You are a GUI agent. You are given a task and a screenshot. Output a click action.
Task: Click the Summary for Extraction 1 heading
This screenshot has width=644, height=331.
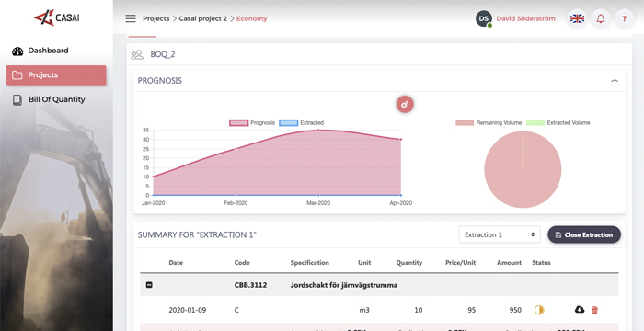[197, 234]
